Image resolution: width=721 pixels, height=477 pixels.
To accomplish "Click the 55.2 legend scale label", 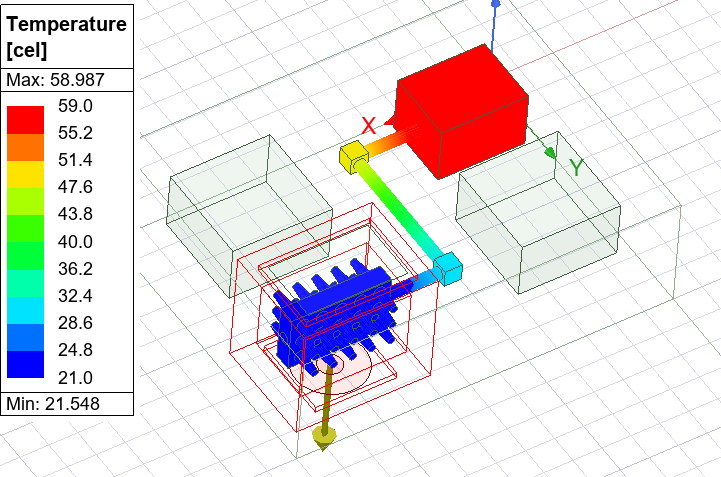I will point(75,133).
